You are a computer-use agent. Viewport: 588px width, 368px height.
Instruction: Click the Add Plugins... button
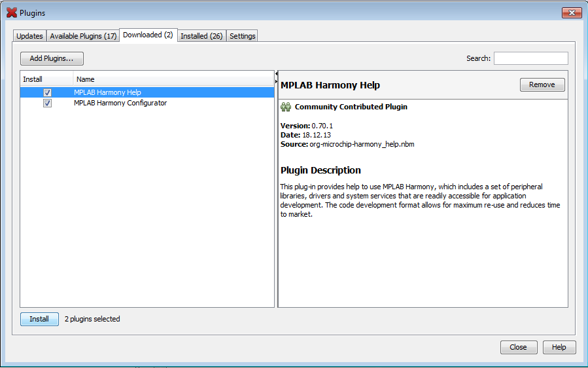pos(52,58)
